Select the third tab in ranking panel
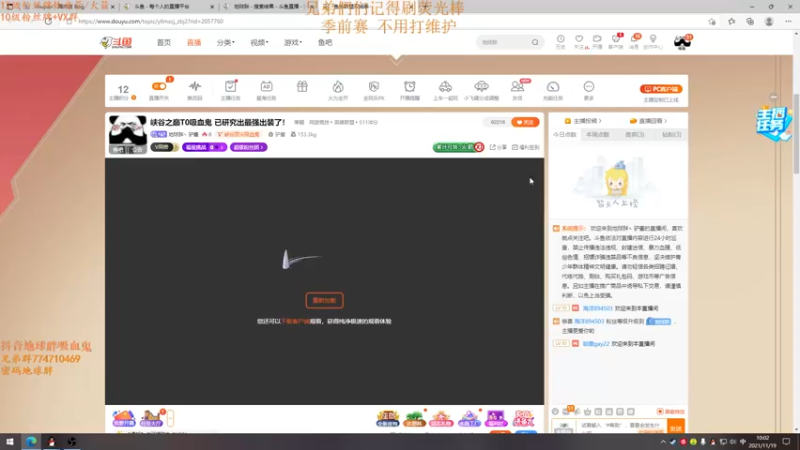Viewport: 800px width, 450px height. 635,135
